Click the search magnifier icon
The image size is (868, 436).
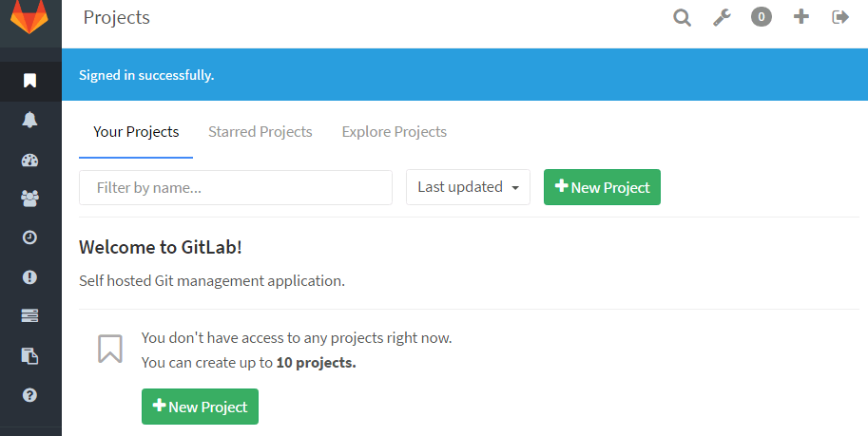(x=682, y=17)
